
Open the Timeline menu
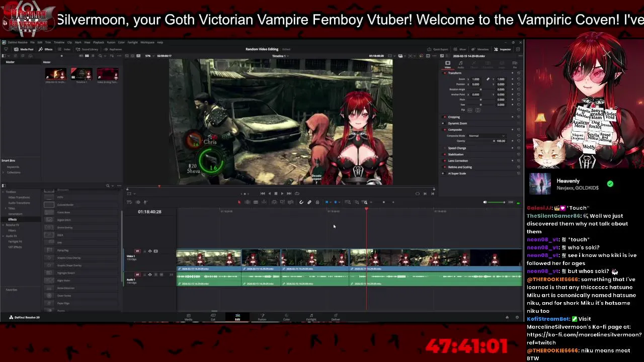pos(59,42)
